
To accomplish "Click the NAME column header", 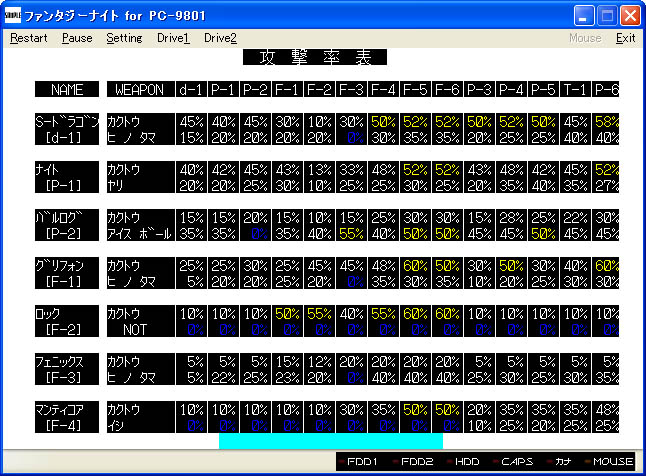I will (67, 89).
